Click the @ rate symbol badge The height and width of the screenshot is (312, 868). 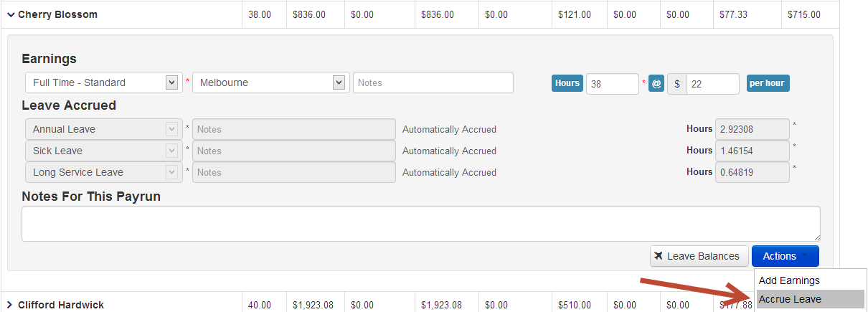click(656, 83)
